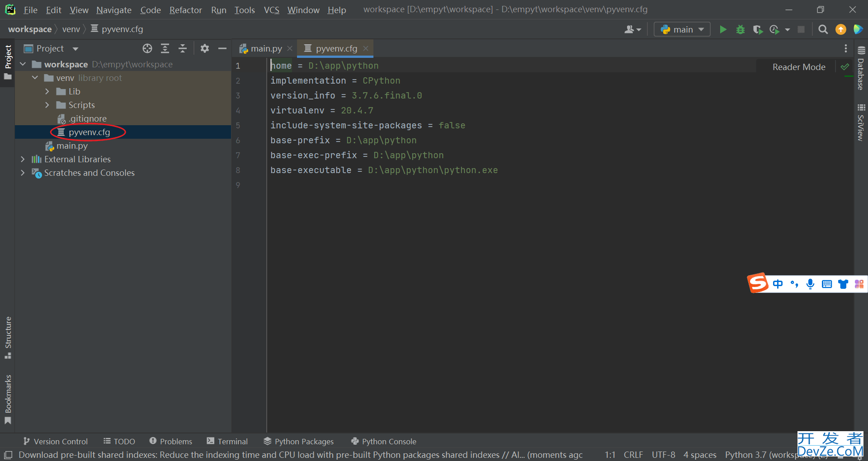Open Sogou toolbox grid icon
This screenshot has width=868, height=461.
point(859,284)
